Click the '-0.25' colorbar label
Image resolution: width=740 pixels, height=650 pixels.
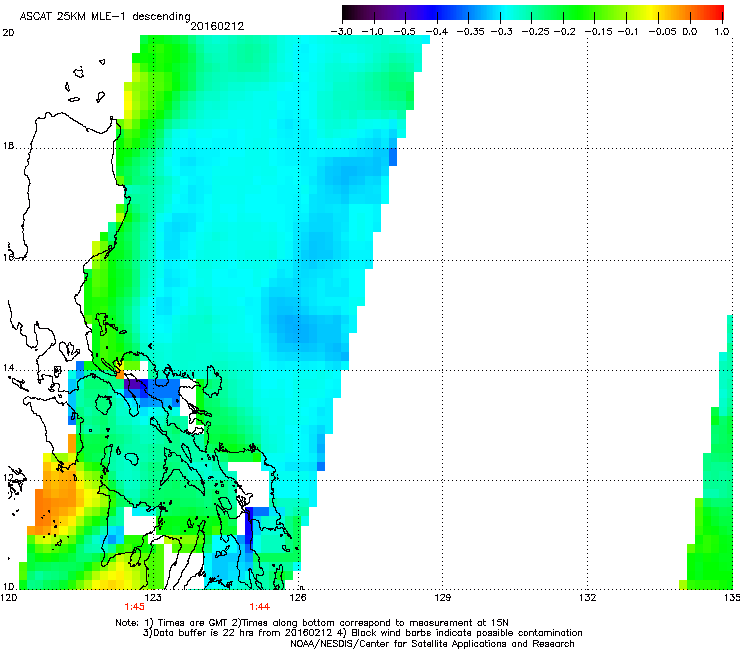tap(535, 32)
